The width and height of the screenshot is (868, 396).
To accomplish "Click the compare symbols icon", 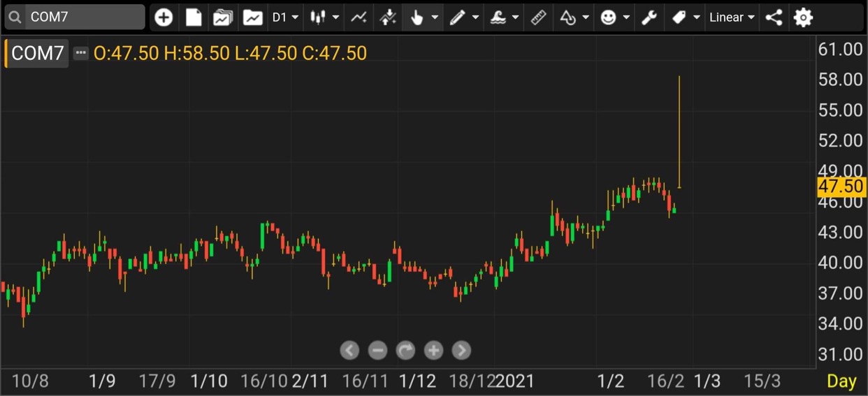I will [x=388, y=17].
